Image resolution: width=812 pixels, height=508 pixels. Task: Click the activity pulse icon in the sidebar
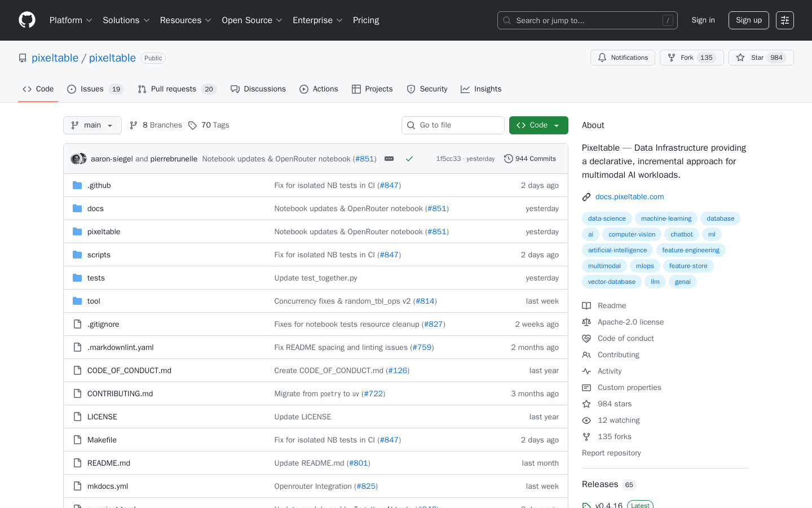[586, 371]
